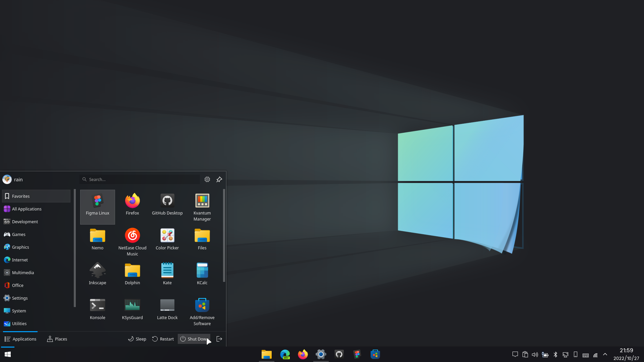This screenshot has width=644, height=362.
Task: Click the Shut Down button
Action: tap(194, 339)
